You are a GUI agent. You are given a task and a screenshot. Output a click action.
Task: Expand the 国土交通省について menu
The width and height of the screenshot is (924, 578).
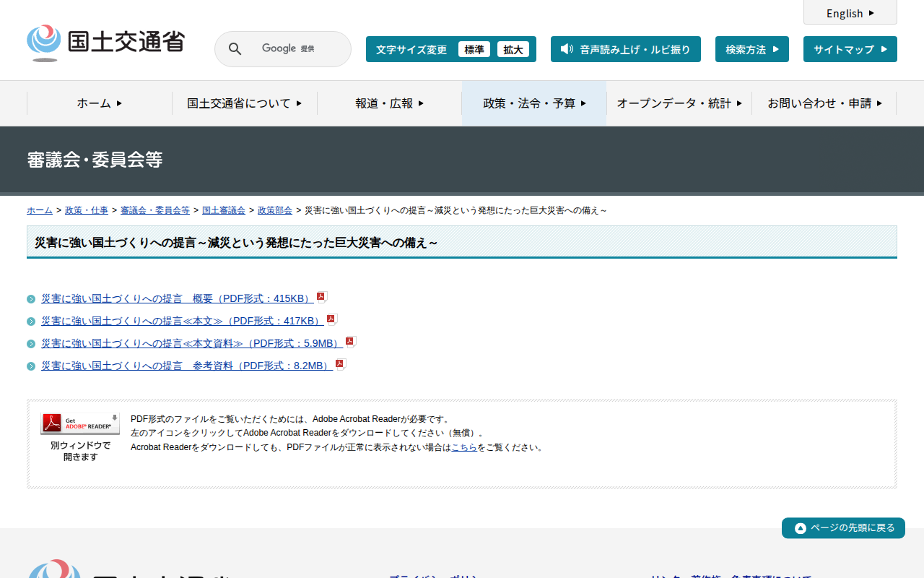pyautogui.click(x=245, y=103)
